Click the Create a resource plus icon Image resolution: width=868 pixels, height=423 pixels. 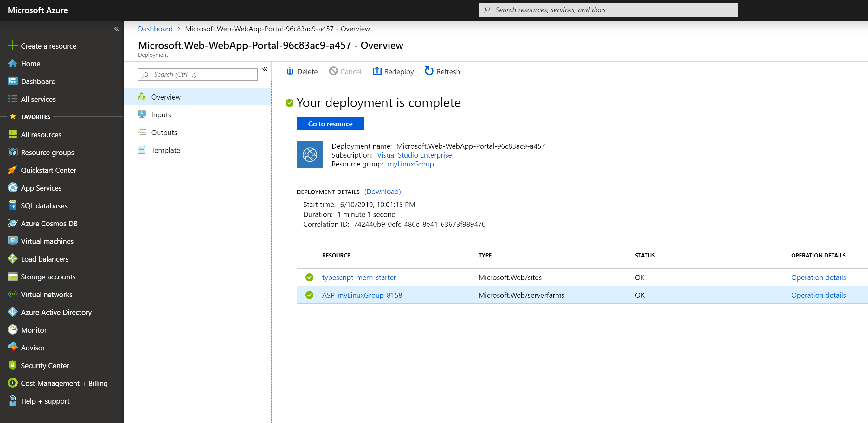click(x=12, y=45)
